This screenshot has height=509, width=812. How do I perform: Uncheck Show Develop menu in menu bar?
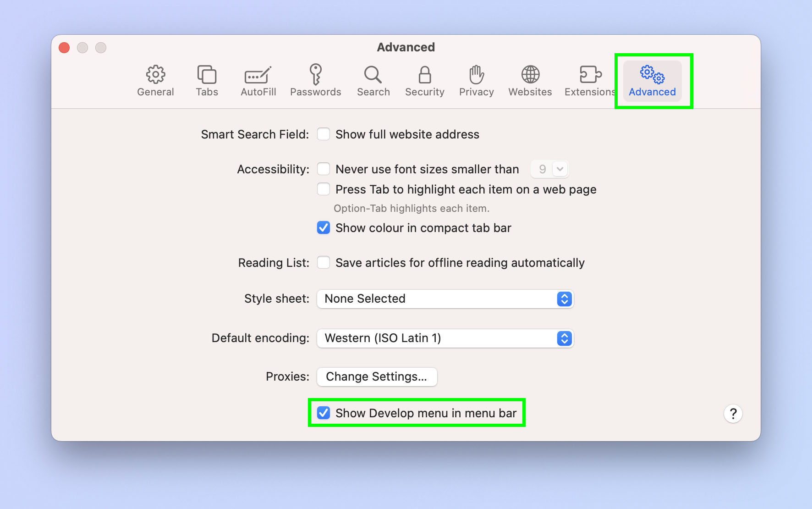click(x=324, y=413)
